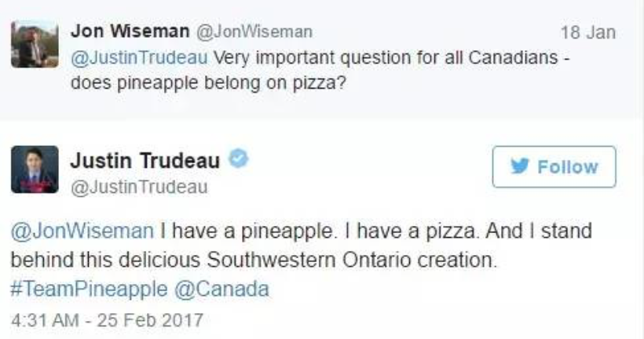
Task: Click the blue verified badge
Action: [x=237, y=159]
